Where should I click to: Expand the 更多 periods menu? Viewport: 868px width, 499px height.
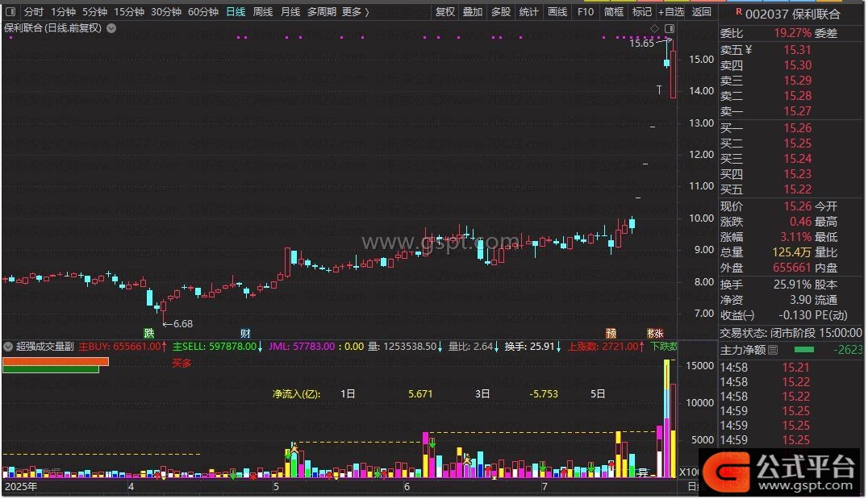[x=356, y=11]
